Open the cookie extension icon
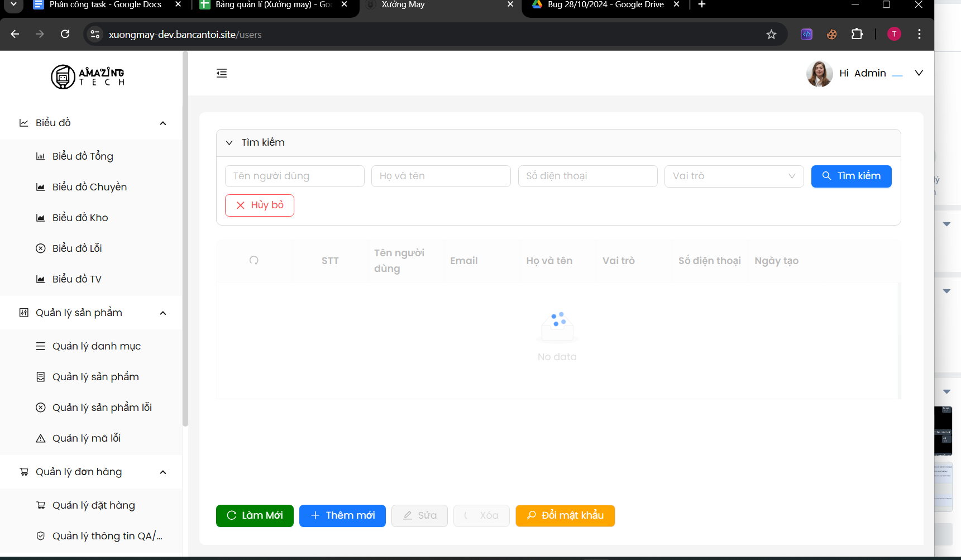Screen dimensions: 961x560 [x=831, y=35]
